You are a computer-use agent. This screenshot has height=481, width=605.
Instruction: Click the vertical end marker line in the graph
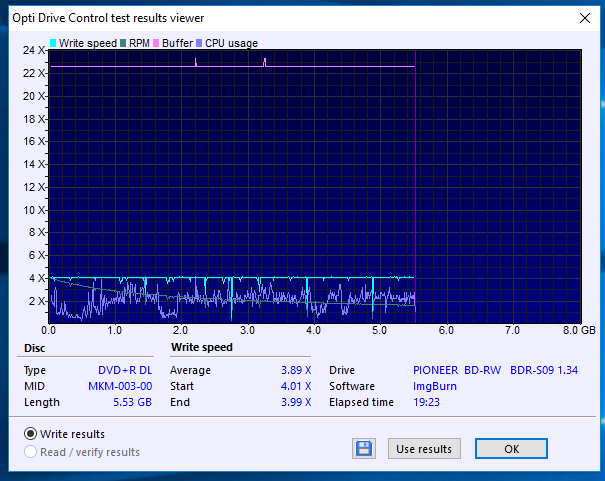pyautogui.click(x=416, y=186)
